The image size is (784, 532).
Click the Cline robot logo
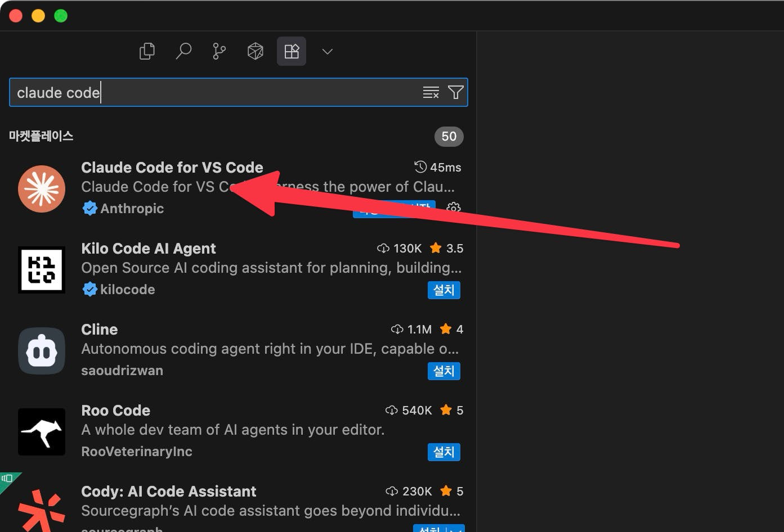[x=42, y=350]
